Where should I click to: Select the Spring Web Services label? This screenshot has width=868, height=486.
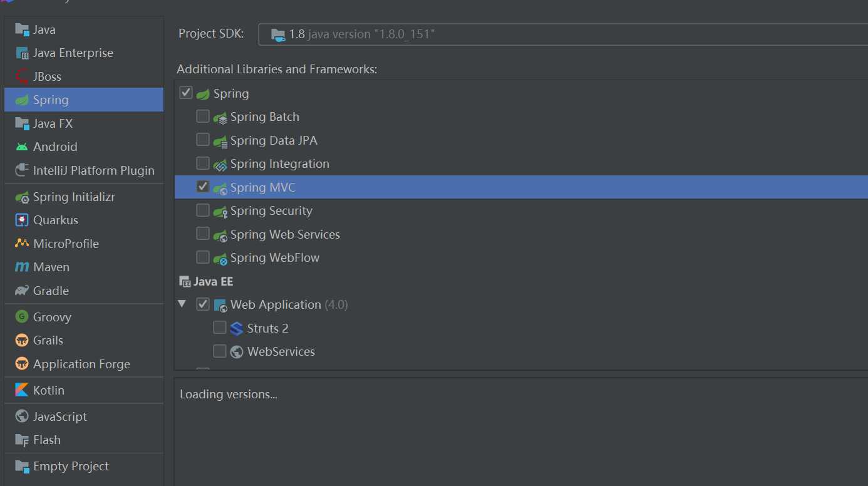tap(285, 234)
